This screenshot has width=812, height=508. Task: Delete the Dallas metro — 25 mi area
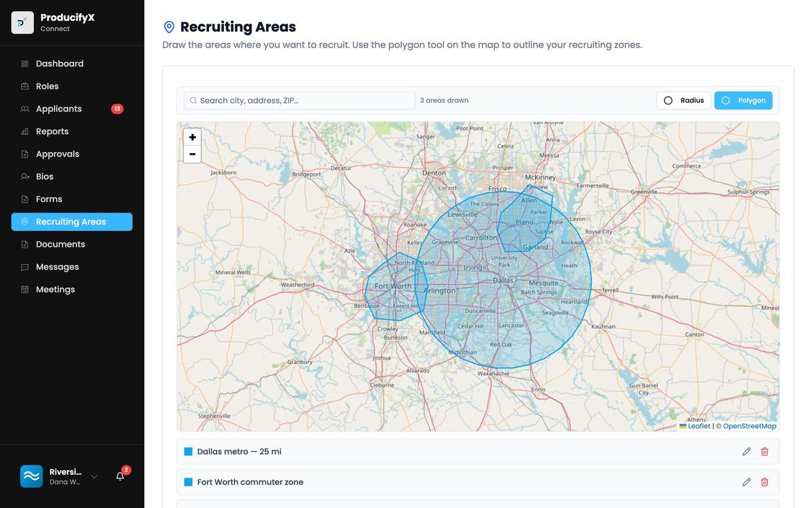coord(765,452)
